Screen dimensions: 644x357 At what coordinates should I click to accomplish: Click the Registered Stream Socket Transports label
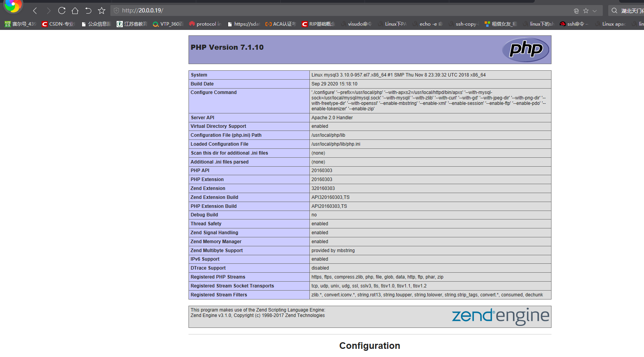(232, 286)
